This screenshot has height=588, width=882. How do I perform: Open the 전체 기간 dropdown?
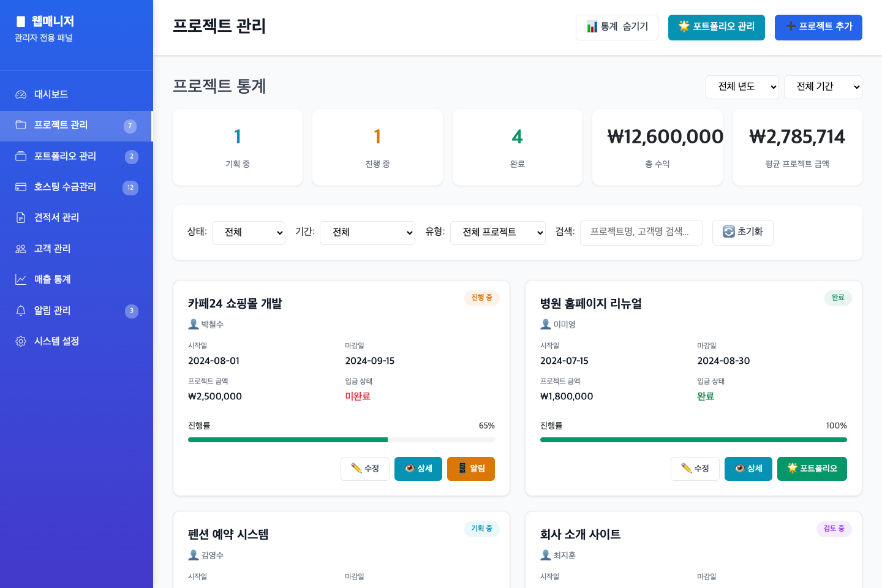823,87
